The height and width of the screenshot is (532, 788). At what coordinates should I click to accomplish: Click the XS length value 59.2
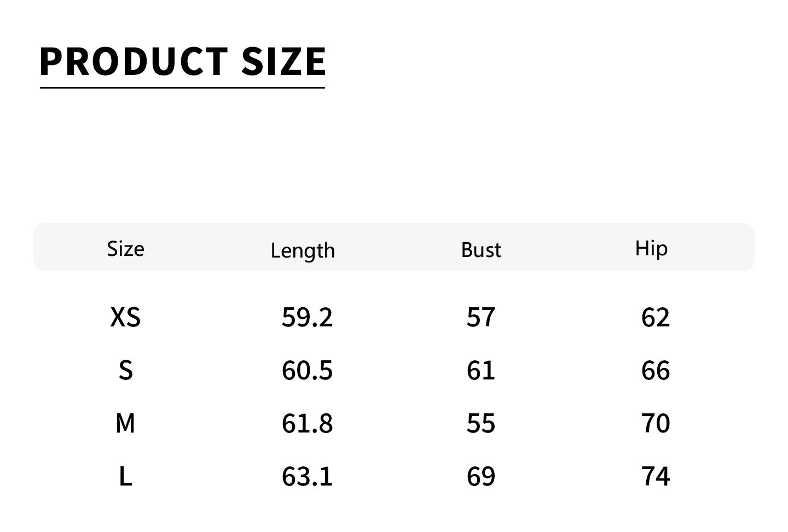(x=307, y=317)
